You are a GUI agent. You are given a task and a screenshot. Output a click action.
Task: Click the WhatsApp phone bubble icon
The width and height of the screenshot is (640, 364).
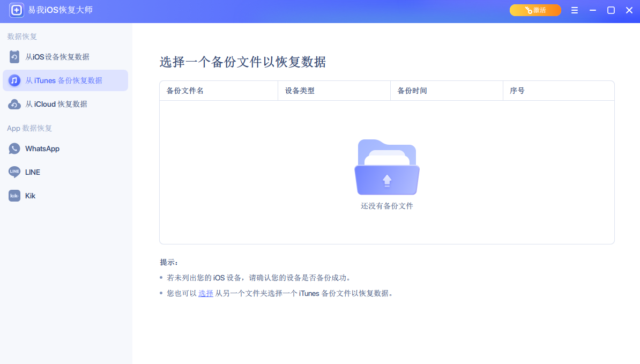click(x=14, y=148)
